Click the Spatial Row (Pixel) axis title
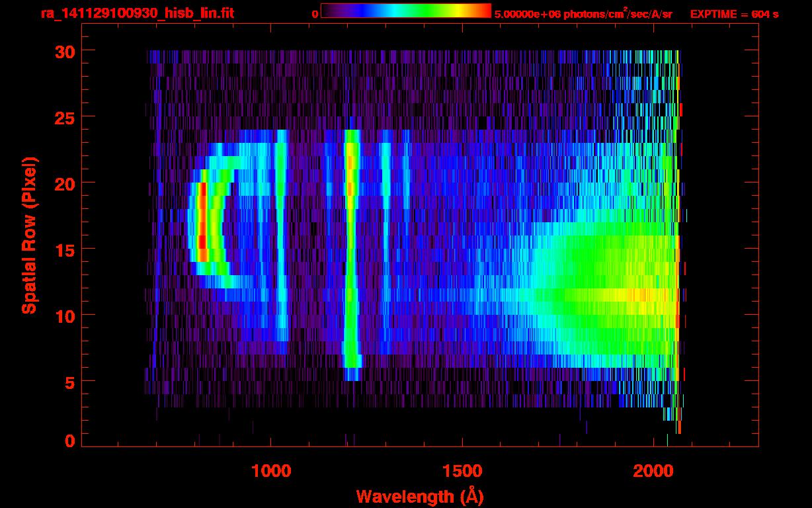The height and width of the screenshot is (508, 812). 29,235
